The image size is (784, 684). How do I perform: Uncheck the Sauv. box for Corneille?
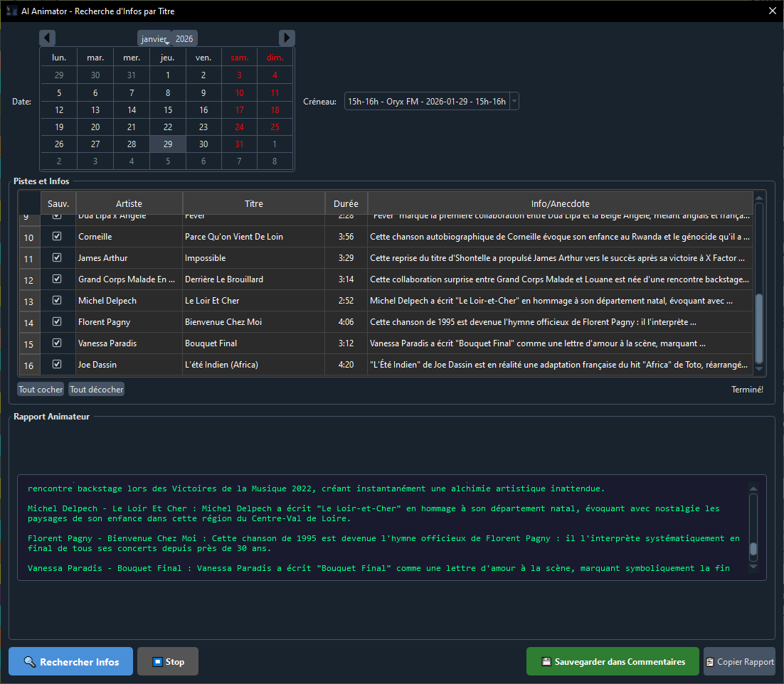[x=58, y=237]
